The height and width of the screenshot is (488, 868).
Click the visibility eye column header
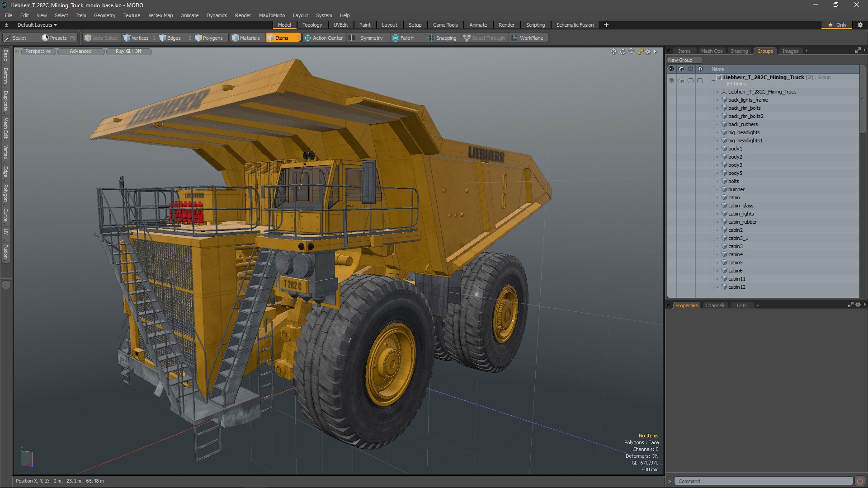(x=671, y=69)
